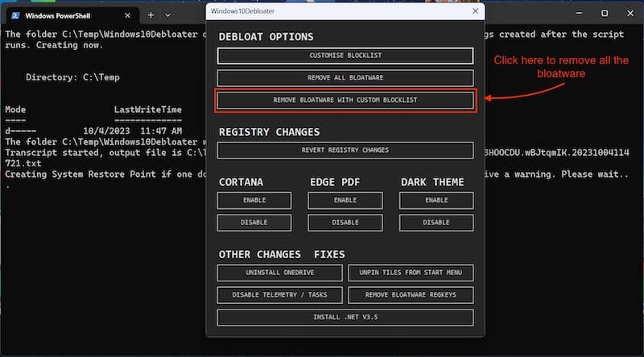
Task: Click the 'DARK THEME' section heading
Action: coord(432,183)
